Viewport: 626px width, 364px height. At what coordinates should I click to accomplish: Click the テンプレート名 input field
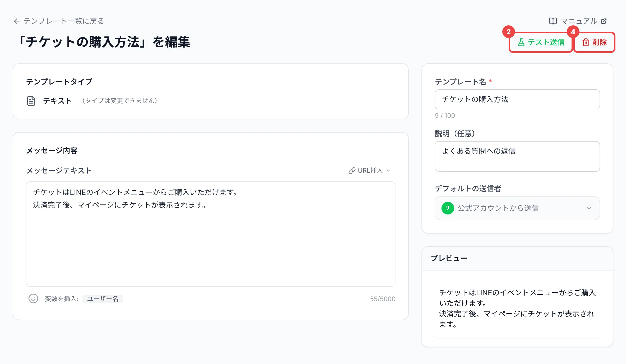click(517, 99)
